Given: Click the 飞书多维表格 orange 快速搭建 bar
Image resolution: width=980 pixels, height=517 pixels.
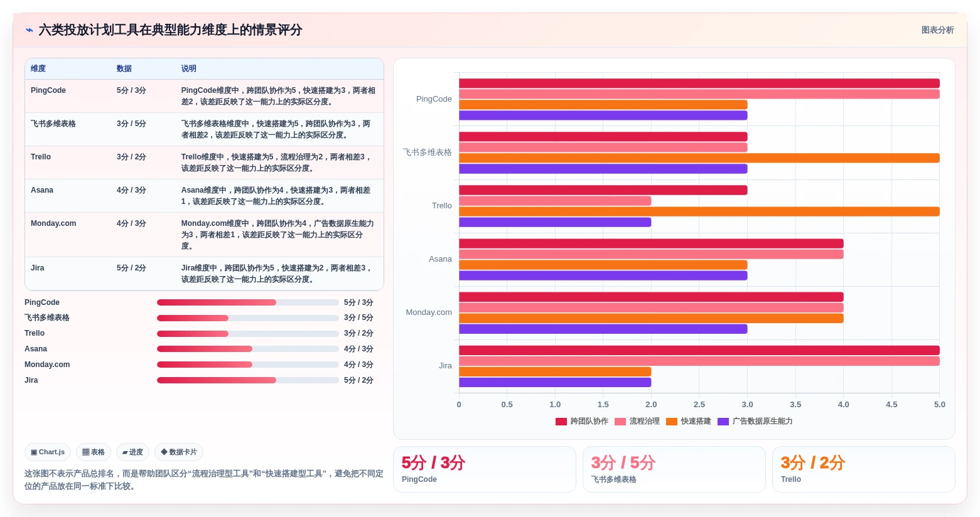Looking at the screenshot, I should click(x=699, y=158).
